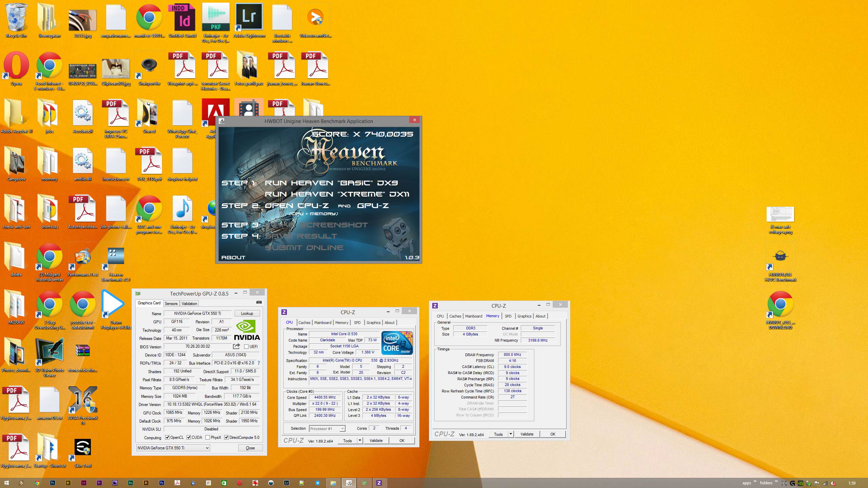The width and height of the screenshot is (868, 488).
Task: Open the Recycle Bin desktop icon
Action: [16, 20]
